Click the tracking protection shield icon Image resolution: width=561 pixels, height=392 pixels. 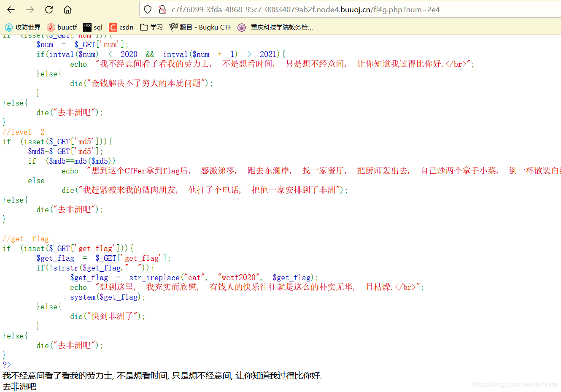(148, 9)
